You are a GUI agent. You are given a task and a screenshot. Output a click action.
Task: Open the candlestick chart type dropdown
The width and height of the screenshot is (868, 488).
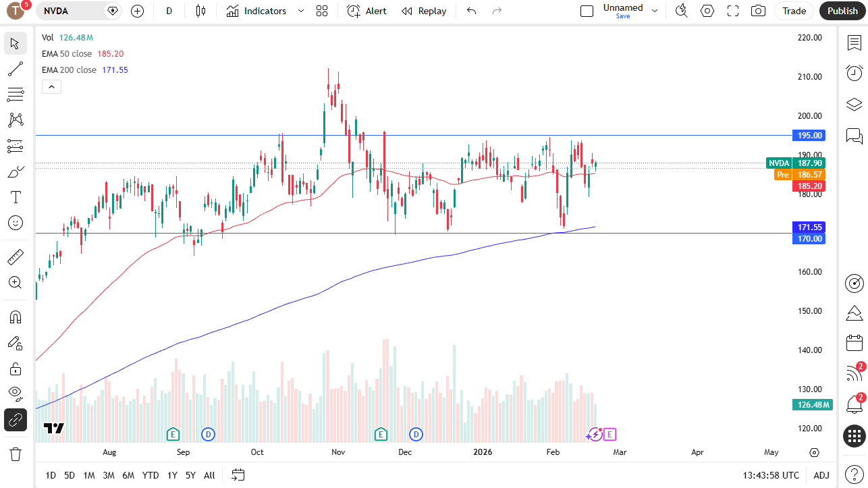tap(200, 11)
